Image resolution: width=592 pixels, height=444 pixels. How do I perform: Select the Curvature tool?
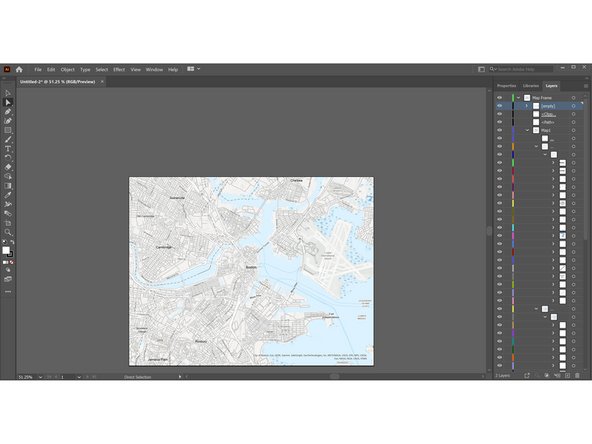[8, 121]
